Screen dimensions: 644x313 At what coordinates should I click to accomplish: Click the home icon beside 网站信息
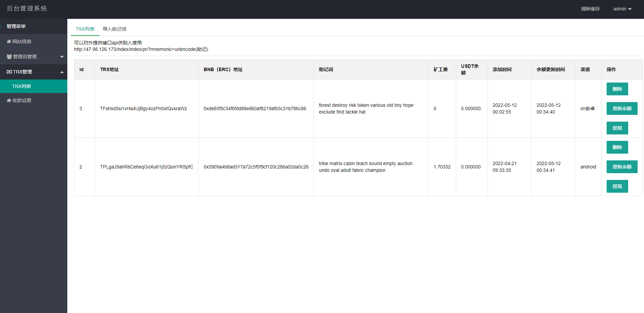[9, 41]
